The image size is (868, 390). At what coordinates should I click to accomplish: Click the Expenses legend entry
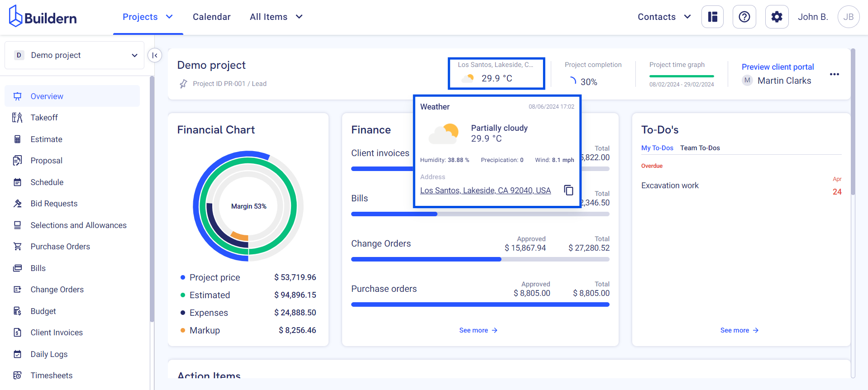[248, 313]
